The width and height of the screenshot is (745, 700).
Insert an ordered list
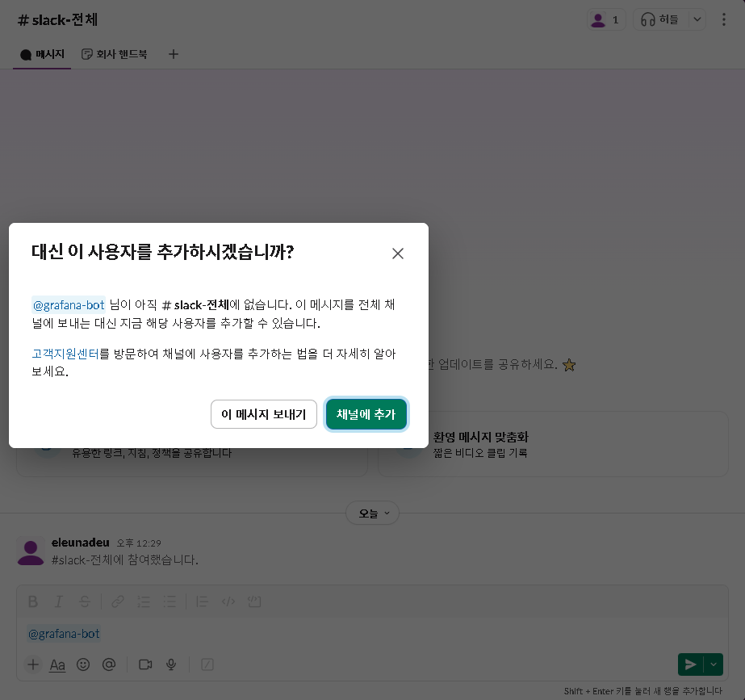144,601
